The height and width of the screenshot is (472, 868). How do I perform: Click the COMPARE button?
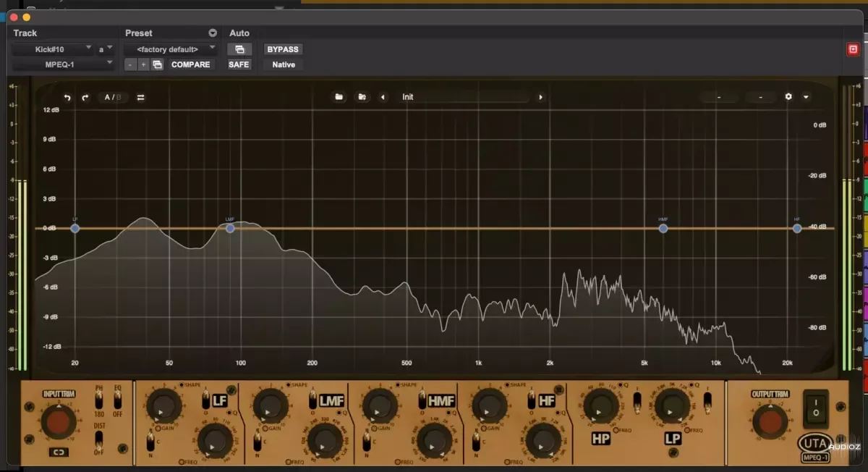pos(191,64)
